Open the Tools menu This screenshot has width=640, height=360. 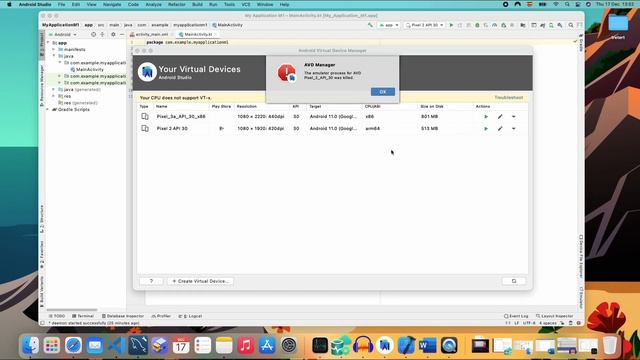tap(229, 4)
